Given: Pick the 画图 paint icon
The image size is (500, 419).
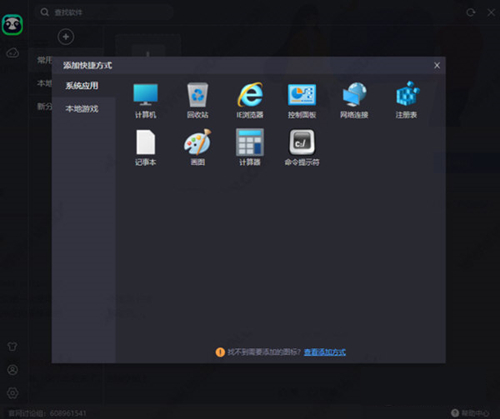Looking at the screenshot, I should 198,142.
